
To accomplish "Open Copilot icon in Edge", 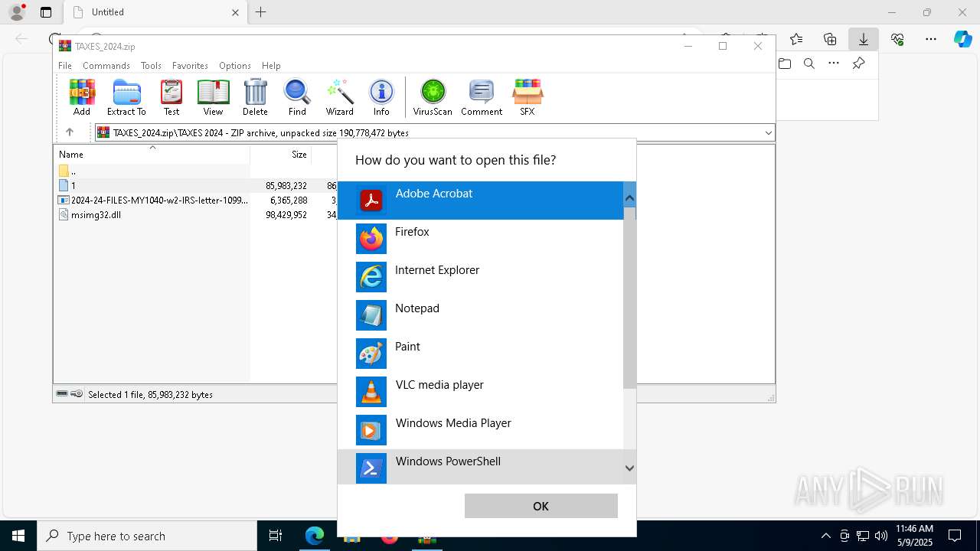I will pos(962,39).
